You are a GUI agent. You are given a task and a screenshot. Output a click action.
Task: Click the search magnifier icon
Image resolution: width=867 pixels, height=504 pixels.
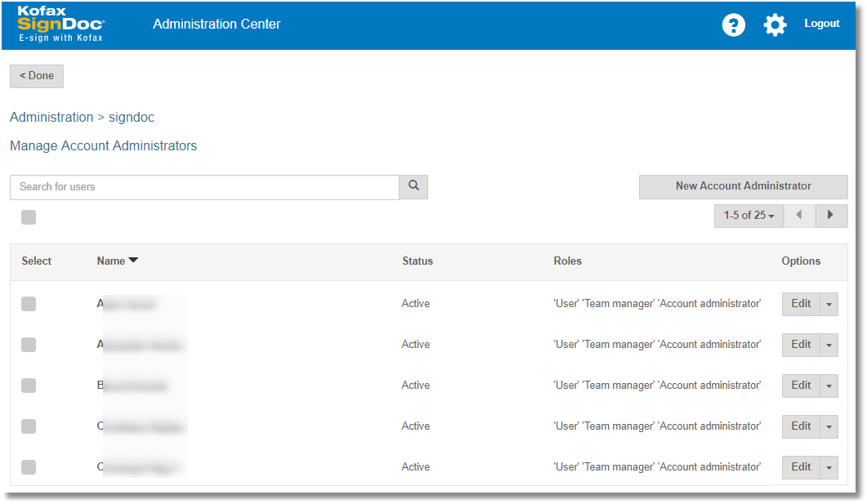[x=413, y=186]
